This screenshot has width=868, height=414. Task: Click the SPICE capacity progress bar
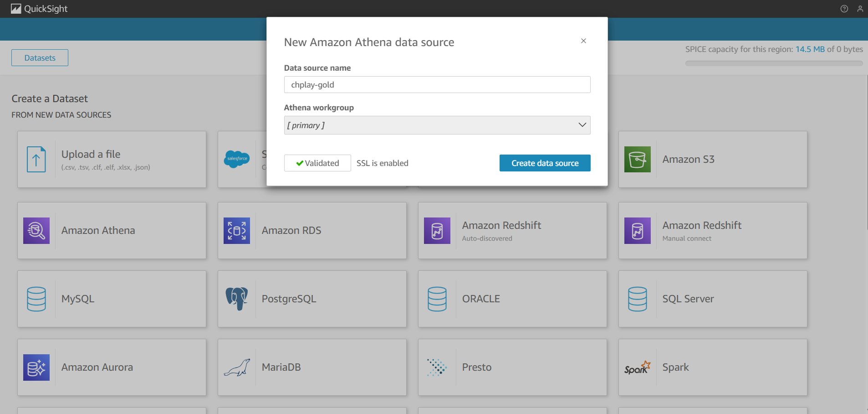(774, 63)
